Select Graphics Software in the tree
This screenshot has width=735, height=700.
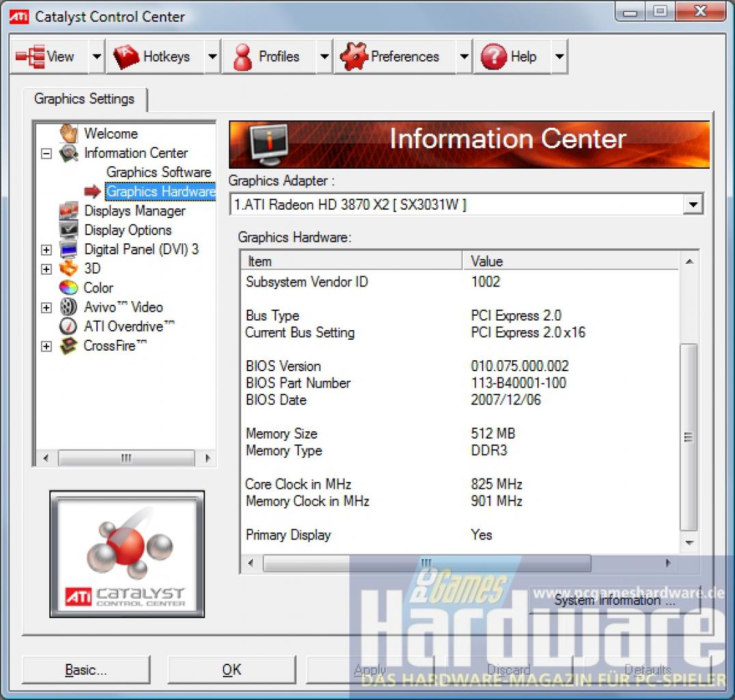[x=159, y=172]
